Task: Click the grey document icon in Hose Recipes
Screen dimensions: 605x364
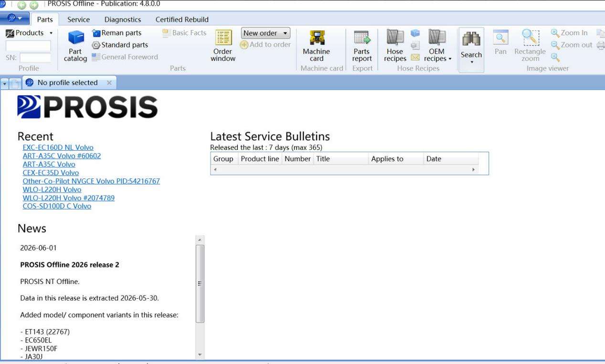Action: tap(415, 46)
